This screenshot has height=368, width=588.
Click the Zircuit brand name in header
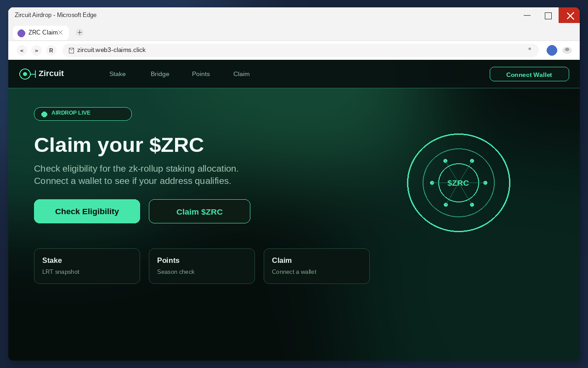click(51, 74)
